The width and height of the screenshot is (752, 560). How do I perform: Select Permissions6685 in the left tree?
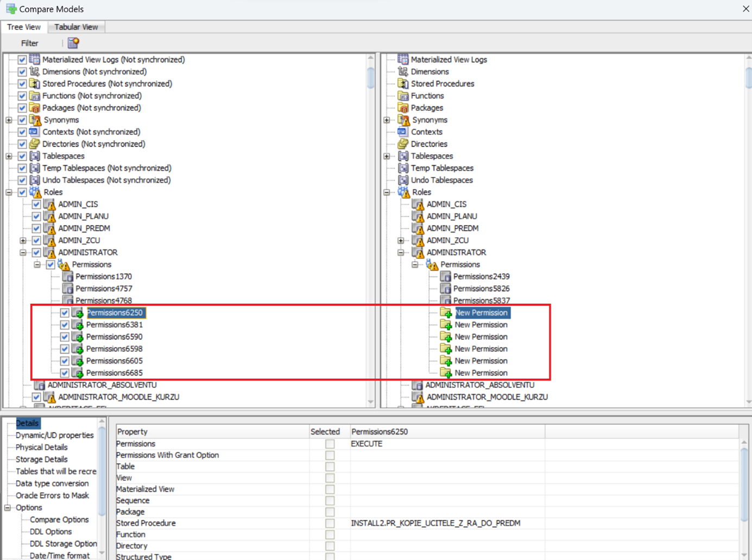(114, 373)
